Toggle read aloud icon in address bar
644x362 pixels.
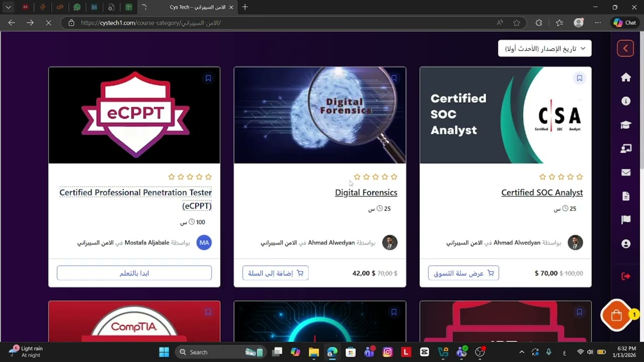[500, 23]
